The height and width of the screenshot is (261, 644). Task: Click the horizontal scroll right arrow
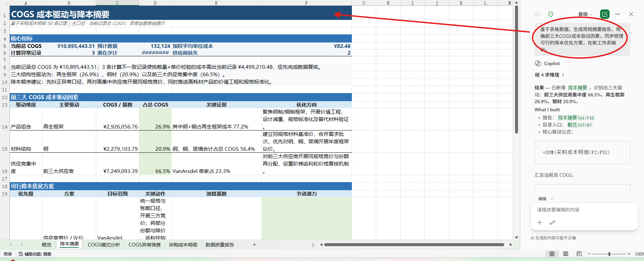tap(511, 244)
